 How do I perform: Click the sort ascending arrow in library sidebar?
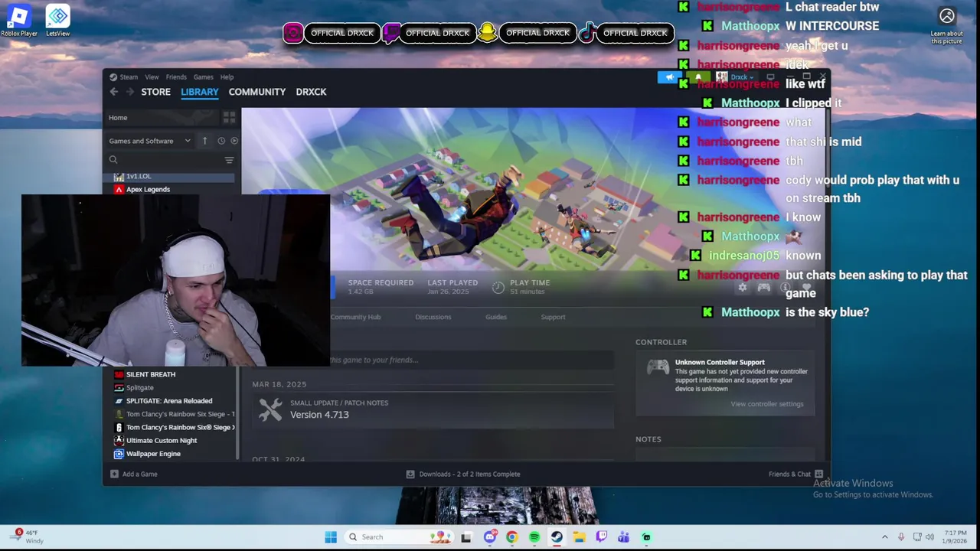tap(204, 141)
